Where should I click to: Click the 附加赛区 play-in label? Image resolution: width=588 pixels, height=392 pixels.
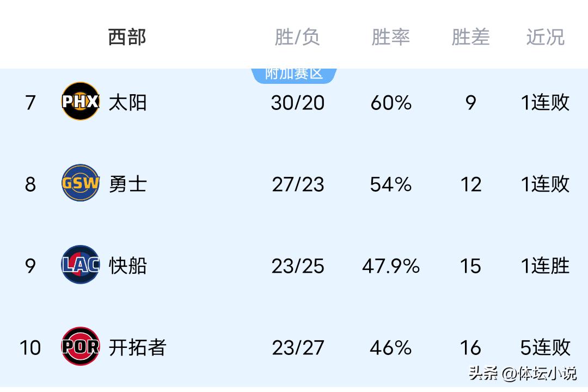tap(294, 74)
